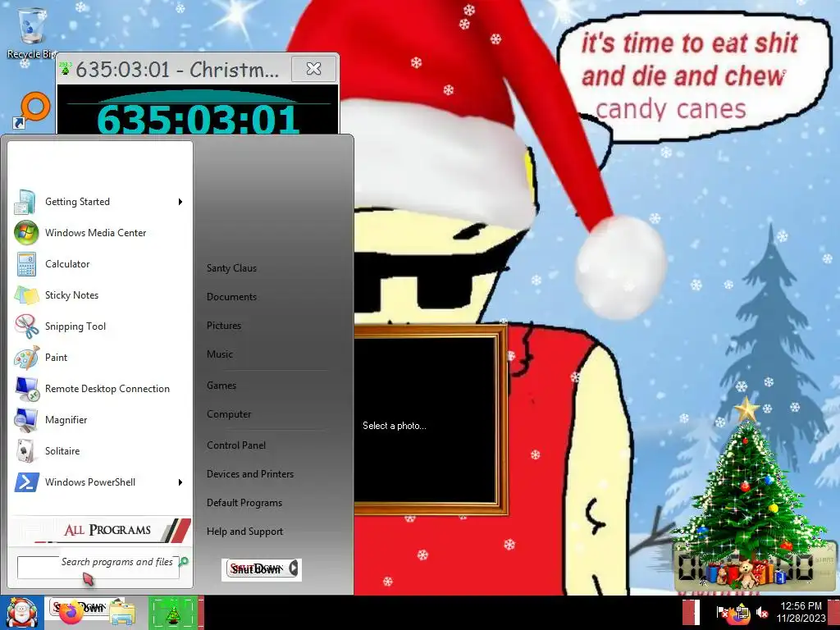Open the Action Center flag icon

pyautogui.click(x=722, y=612)
